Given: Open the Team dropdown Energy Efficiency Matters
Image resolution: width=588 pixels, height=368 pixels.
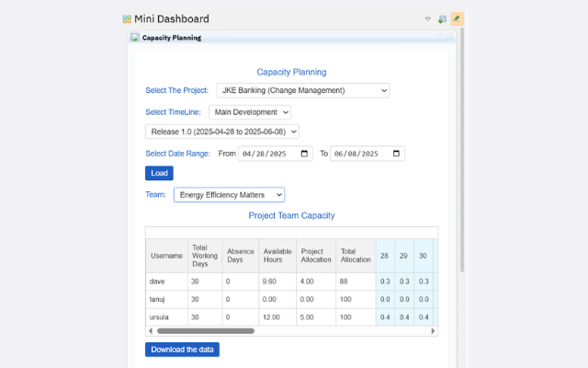Looking at the screenshot, I should (x=229, y=195).
